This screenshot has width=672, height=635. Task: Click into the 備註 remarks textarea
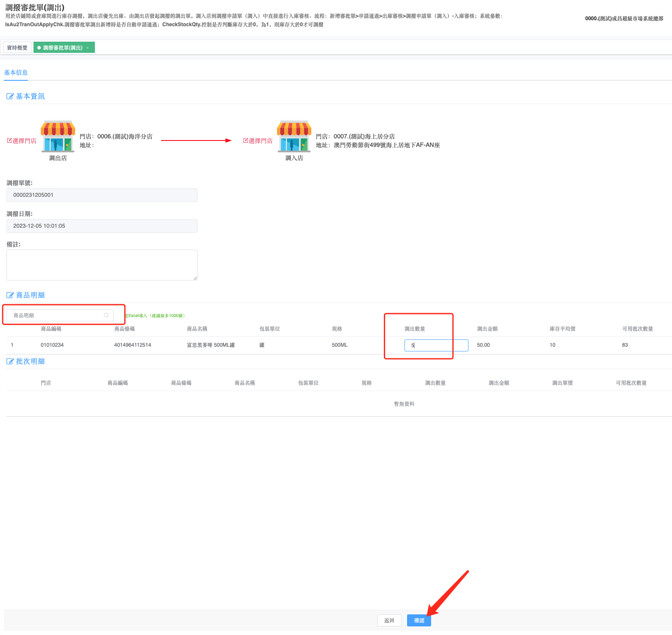tap(102, 265)
